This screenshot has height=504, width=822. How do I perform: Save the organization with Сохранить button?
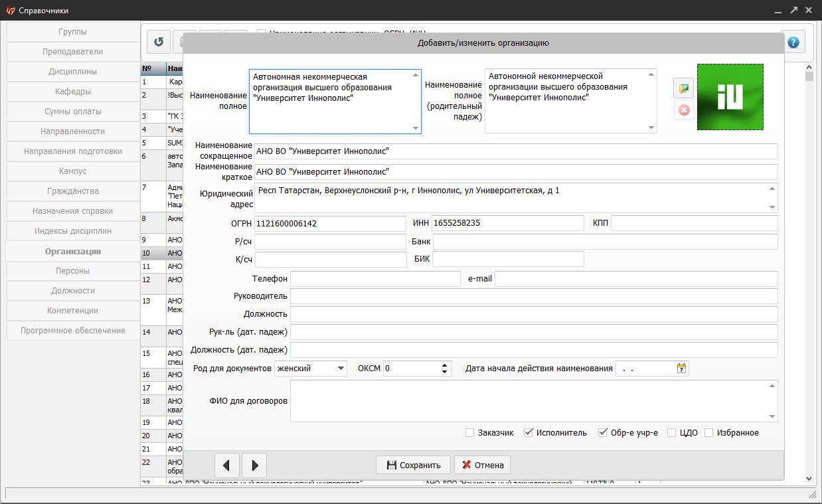[413, 465]
